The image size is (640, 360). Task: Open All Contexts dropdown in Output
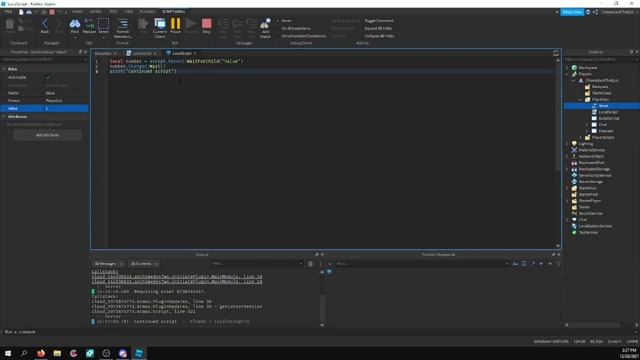pyautogui.click(x=144, y=264)
